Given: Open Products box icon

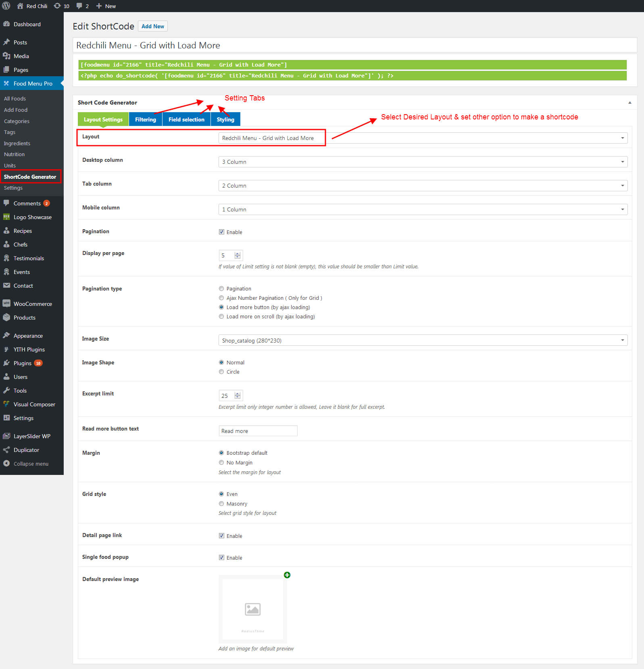Looking at the screenshot, I should point(6,318).
